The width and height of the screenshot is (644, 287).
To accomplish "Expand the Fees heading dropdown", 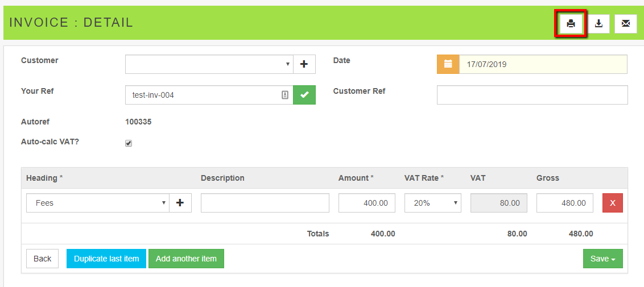I will pyautogui.click(x=97, y=203).
